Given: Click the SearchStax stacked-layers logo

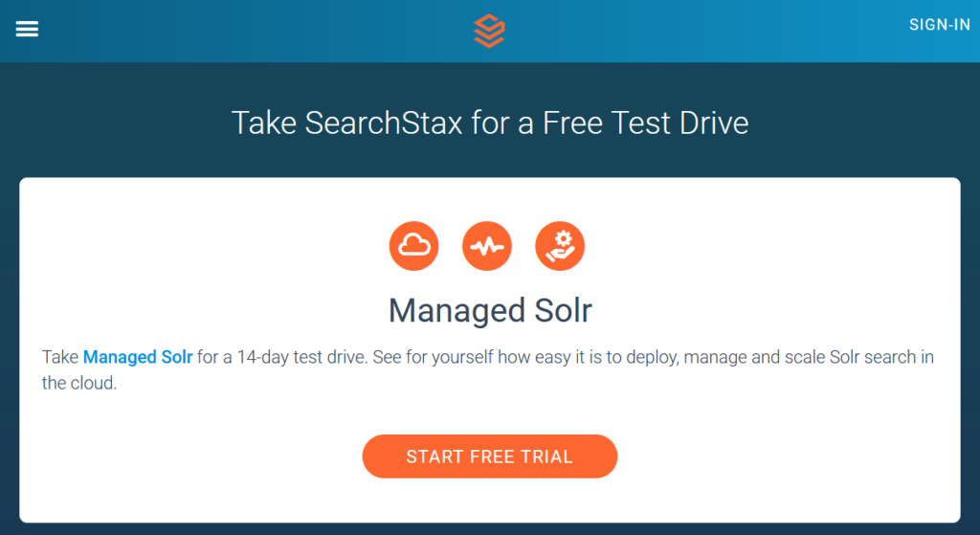Looking at the screenshot, I should pos(489,31).
